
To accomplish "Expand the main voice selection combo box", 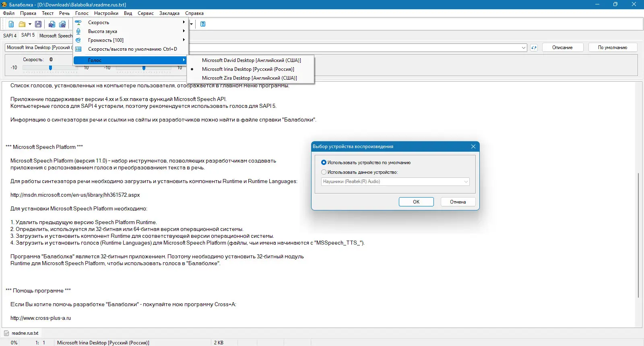I will [524, 47].
